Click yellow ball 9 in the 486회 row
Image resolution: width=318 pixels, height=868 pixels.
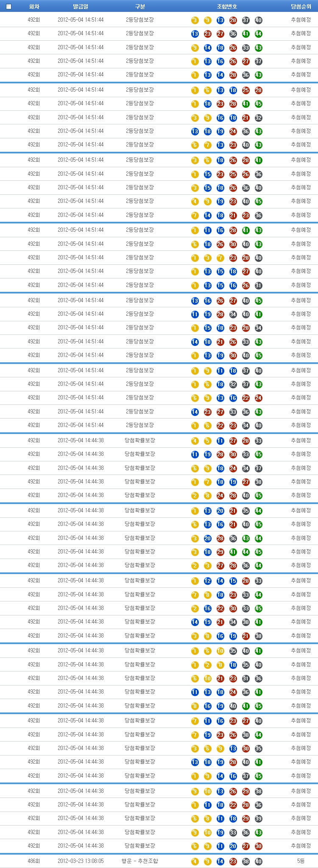point(208,862)
